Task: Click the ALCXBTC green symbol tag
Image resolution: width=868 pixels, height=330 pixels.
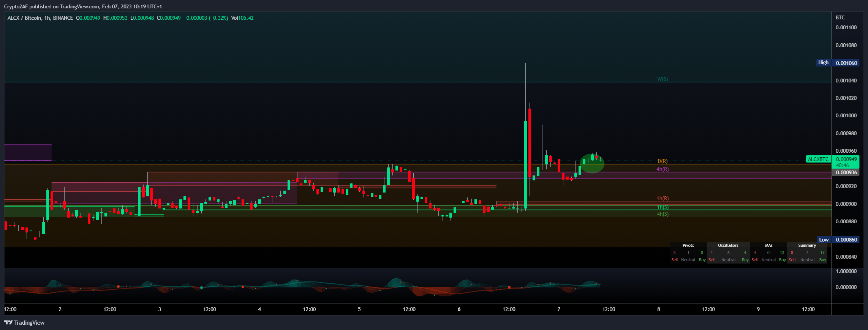Action: pos(818,159)
